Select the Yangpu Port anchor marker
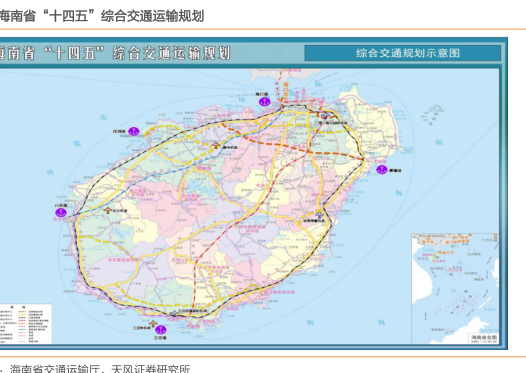The height and width of the screenshot is (373, 526). (x=134, y=132)
